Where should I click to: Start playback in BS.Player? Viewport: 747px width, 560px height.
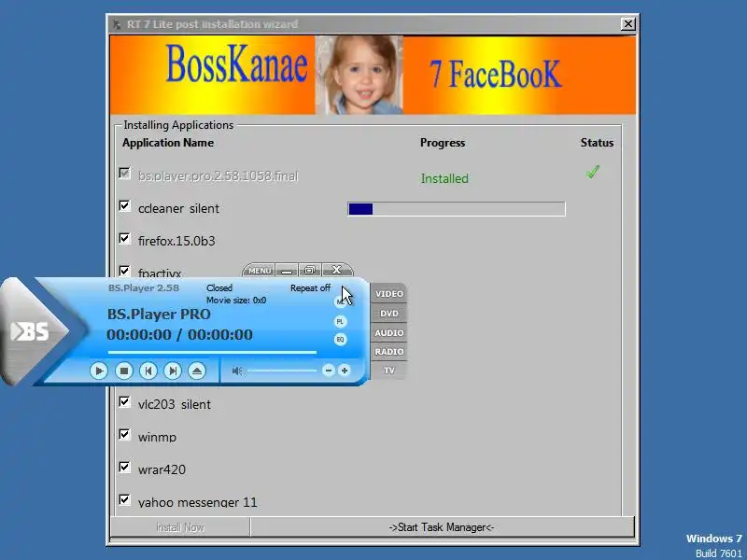(99, 371)
